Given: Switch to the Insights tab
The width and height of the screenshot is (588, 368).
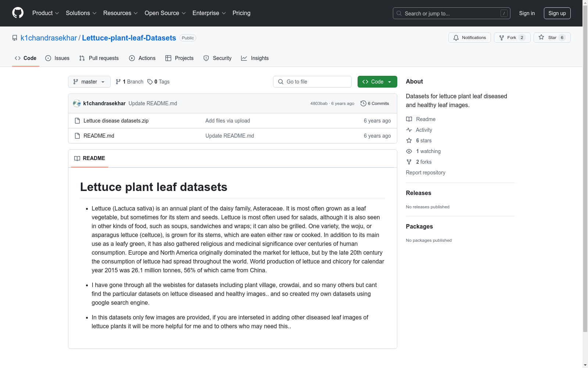Looking at the screenshot, I should [x=255, y=58].
